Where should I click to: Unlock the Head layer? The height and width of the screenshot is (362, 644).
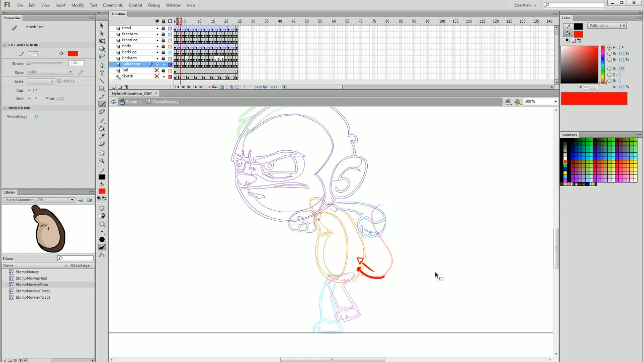tap(163, 28)
